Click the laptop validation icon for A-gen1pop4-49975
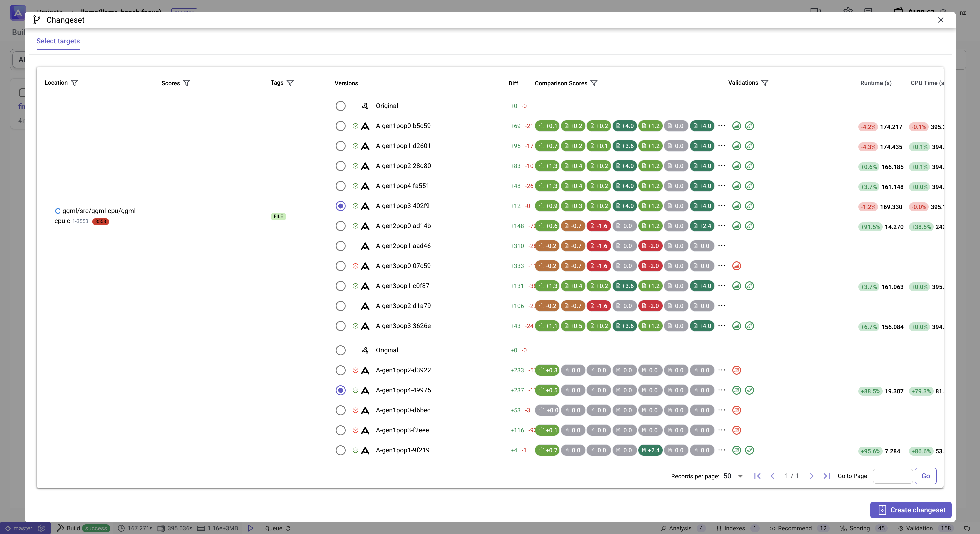Screen dimensions: 980x534 [737, 390]
